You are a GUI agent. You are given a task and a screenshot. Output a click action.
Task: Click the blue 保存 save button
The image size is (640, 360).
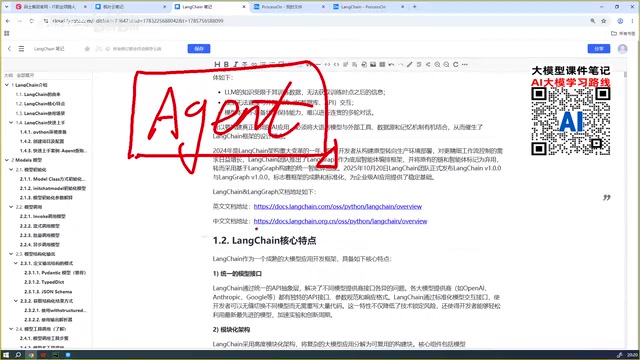199,49
